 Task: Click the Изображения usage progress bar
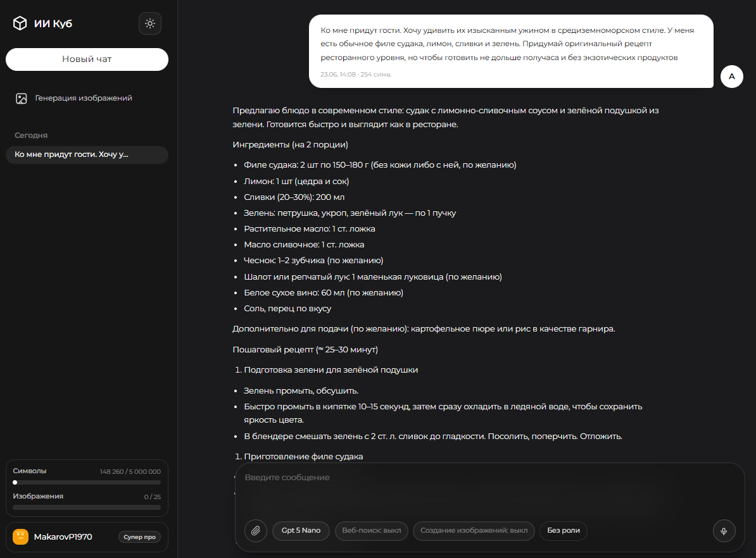pos(87,507)
